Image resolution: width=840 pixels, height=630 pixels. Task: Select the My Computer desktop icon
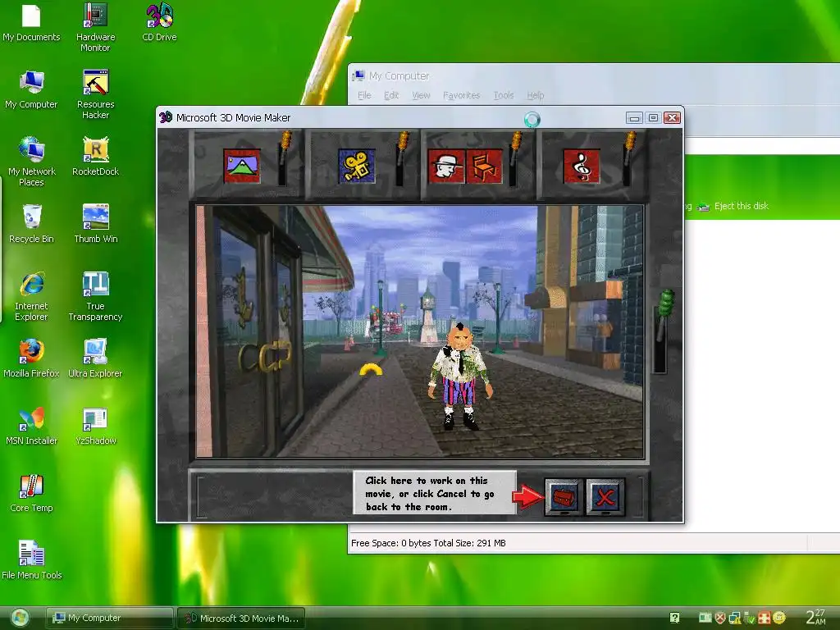(31, 90)
